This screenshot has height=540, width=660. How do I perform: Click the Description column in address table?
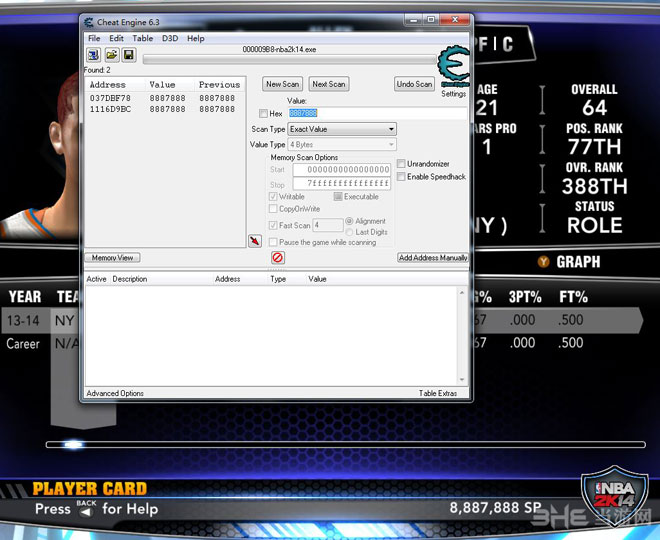(130, 279)
